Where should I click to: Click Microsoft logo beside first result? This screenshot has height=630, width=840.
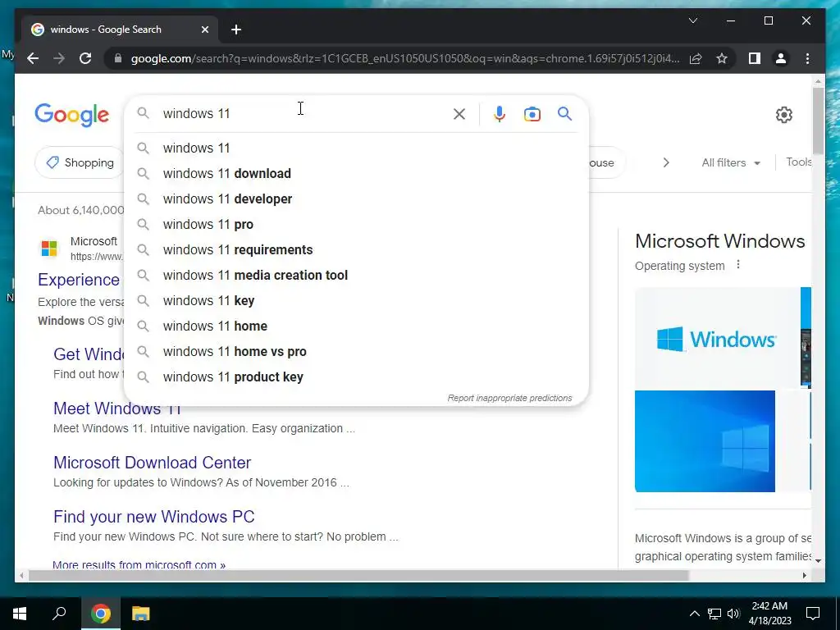pyautogui.click(x=49, y=249)
